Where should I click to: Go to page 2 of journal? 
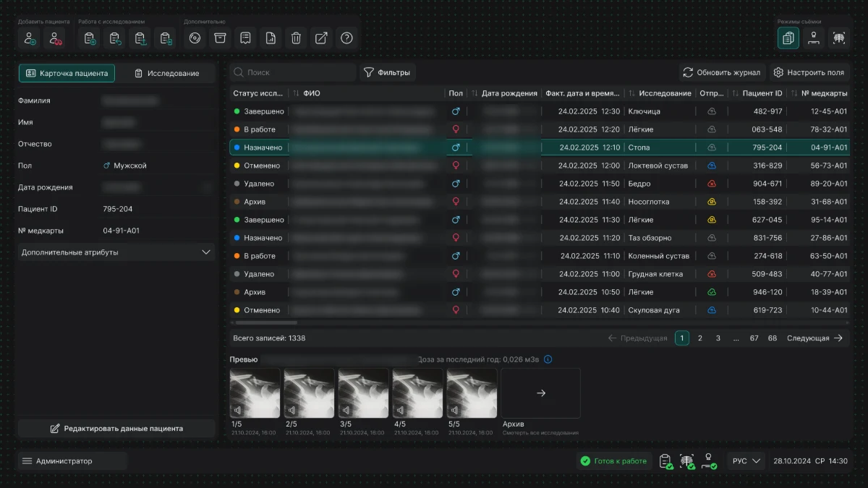700,338
